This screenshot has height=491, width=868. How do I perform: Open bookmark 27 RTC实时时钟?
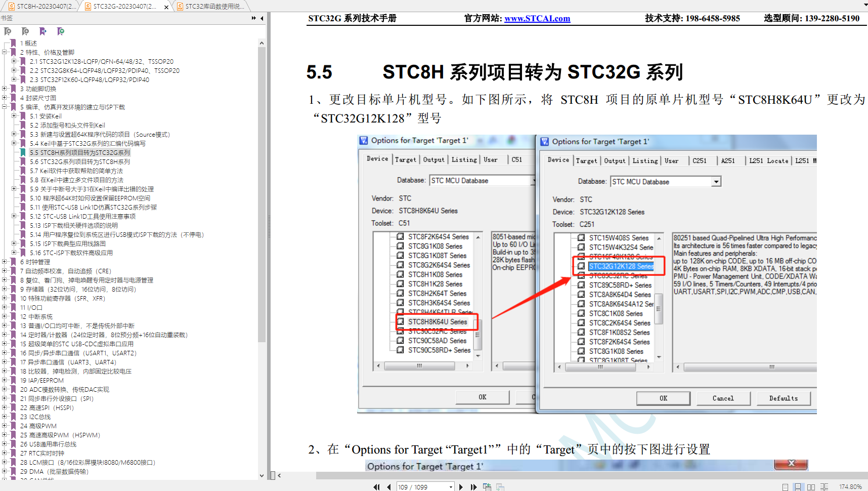[42, 453]
